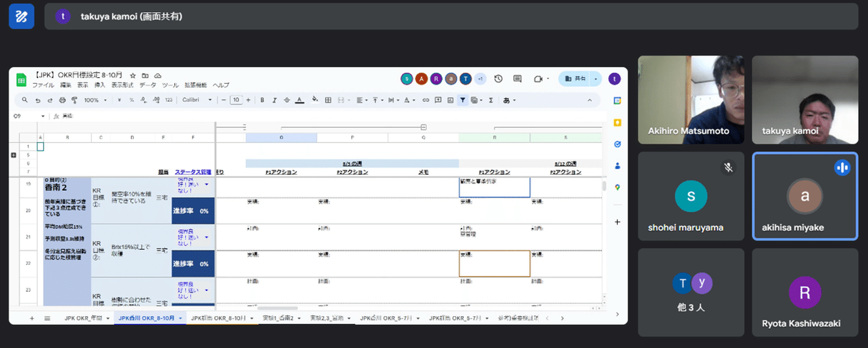868x348 pixels.
Task: Toggle the filter icon in toolbar
Action: [x=462, y=100]
